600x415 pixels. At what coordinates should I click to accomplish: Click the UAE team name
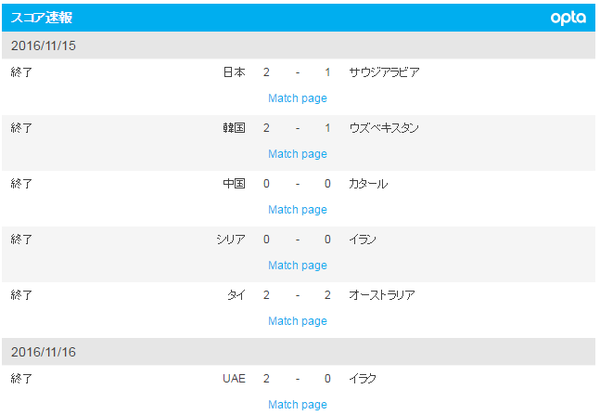pos(234,379)
